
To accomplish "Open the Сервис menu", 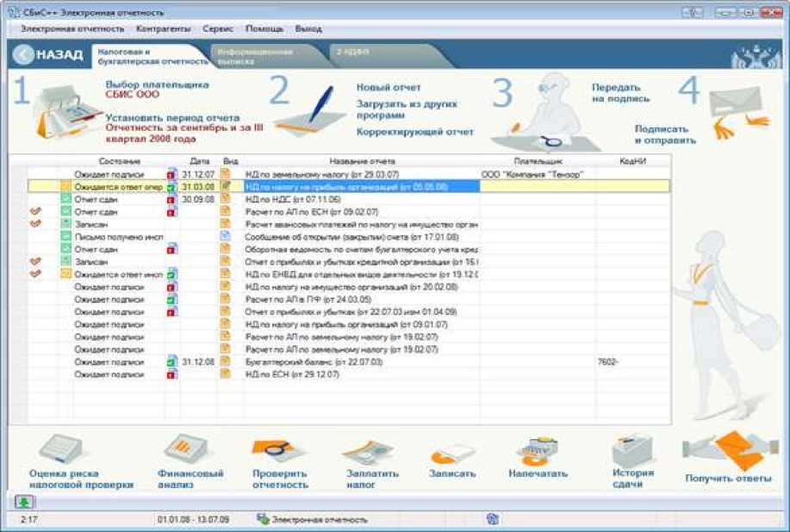I will pos(218,28).
